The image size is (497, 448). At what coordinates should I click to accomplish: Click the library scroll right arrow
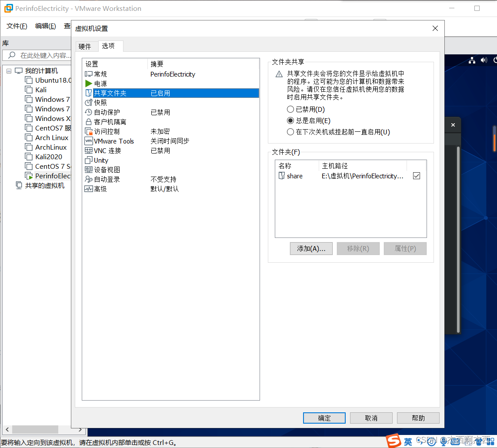(x=80, y=430)
